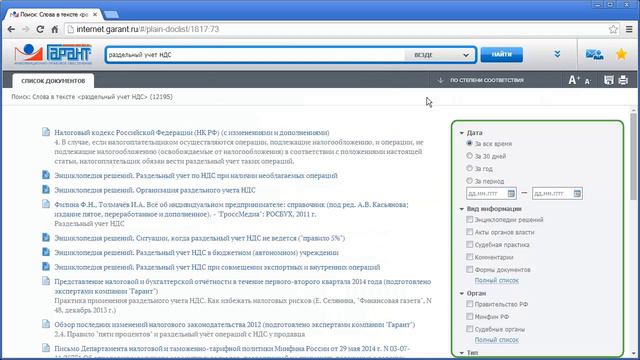Open favorites yellow star

[621, 54]
